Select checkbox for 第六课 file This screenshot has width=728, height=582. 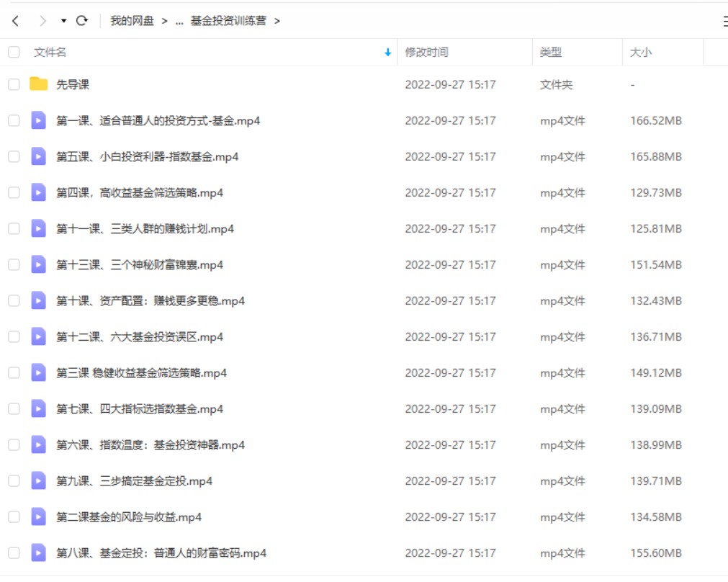point(14,445)
